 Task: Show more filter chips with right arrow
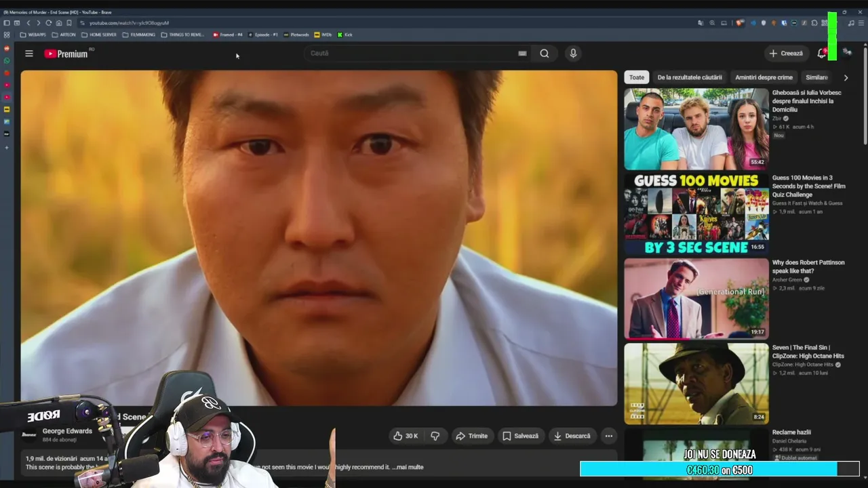pyautogui.click(x=846, y=77)
